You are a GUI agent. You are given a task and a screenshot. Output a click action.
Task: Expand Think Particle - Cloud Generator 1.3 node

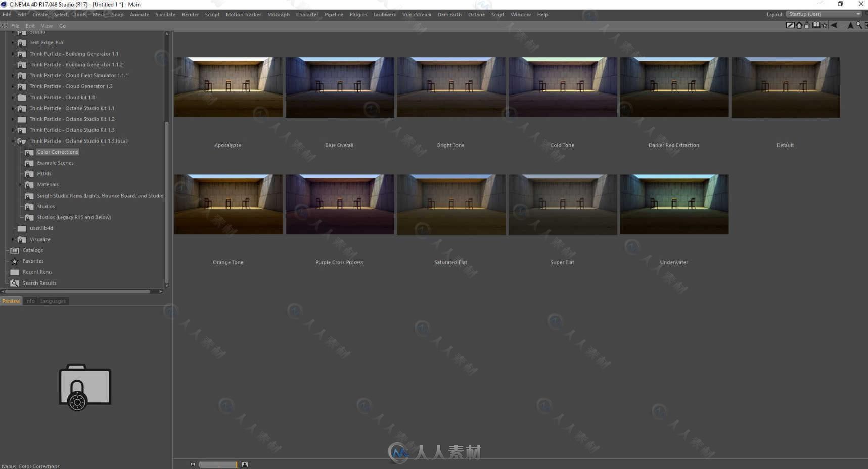coord(13,86)
